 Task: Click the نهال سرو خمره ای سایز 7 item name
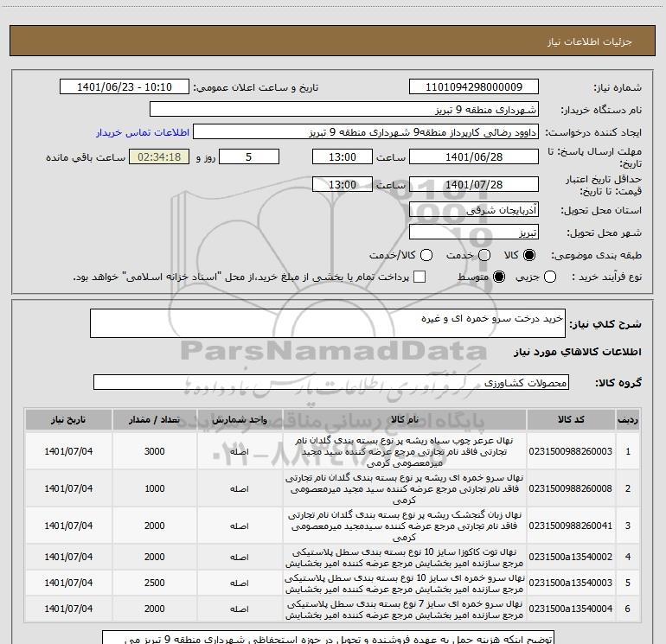pos(405,609)
